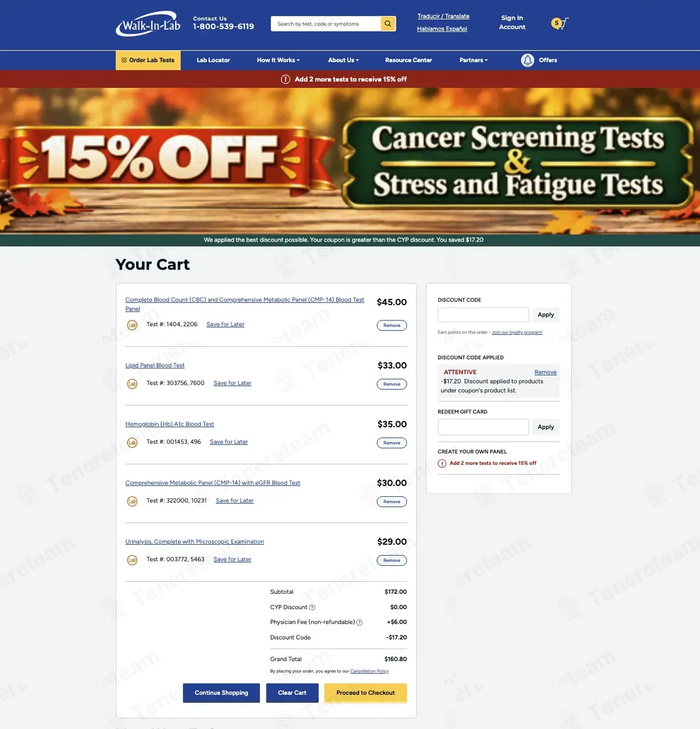700x729 pixels.
Task: Click the yellow search magnifier button
Action: pos(388,23)
